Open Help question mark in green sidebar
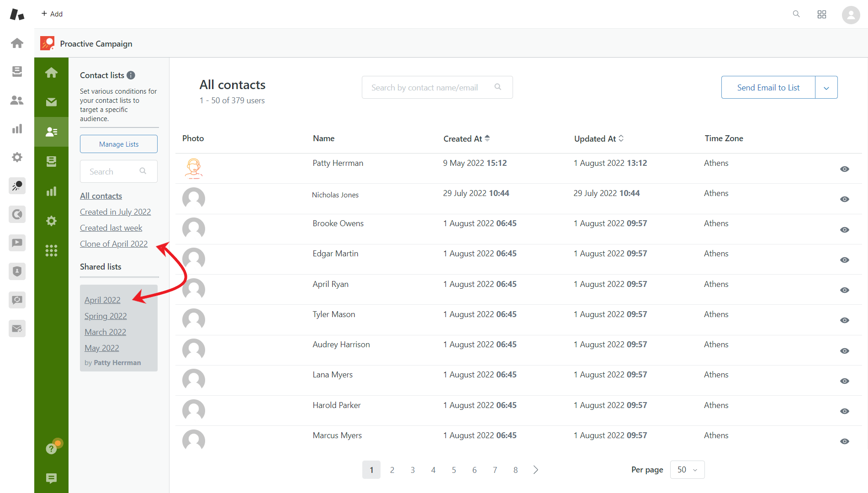Viewport: 868px width, 493px height. pos(52,448)
